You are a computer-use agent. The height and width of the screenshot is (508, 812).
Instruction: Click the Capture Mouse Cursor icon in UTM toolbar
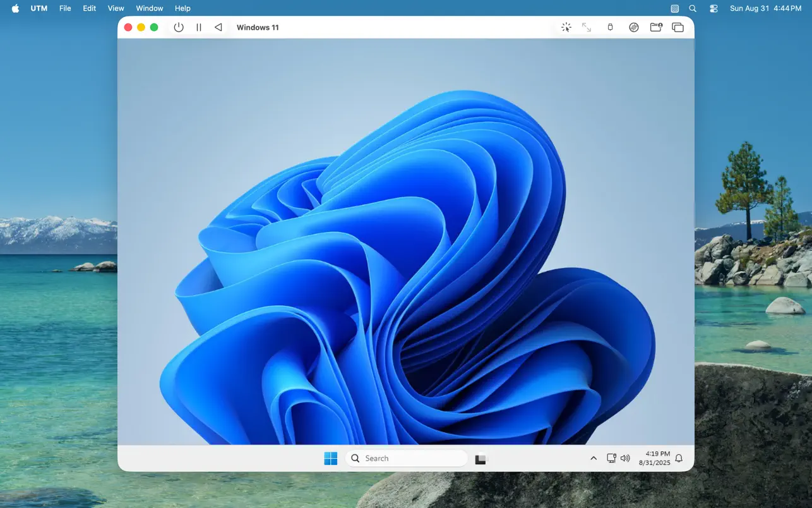566,27
